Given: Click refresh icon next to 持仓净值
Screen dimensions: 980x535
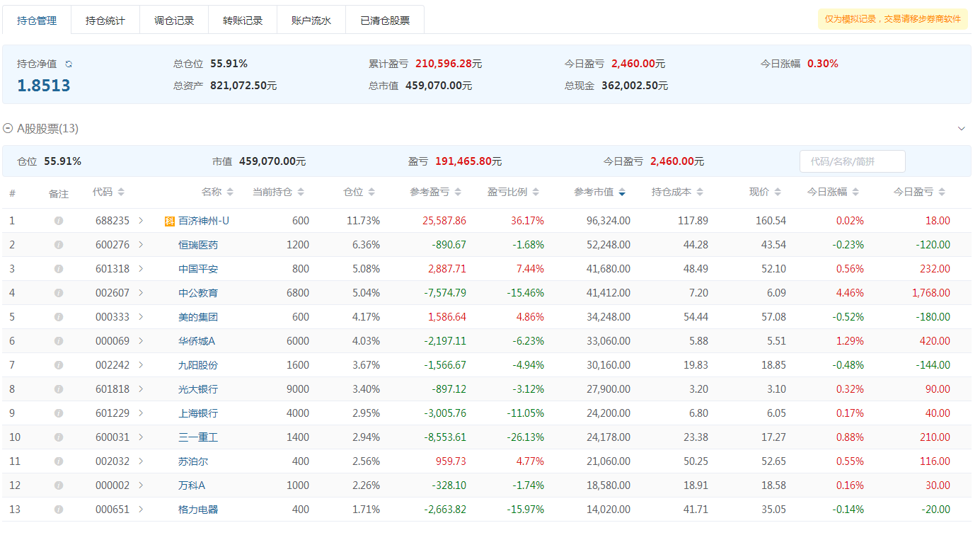Looking at the screenshot, I should click(69, 64).
